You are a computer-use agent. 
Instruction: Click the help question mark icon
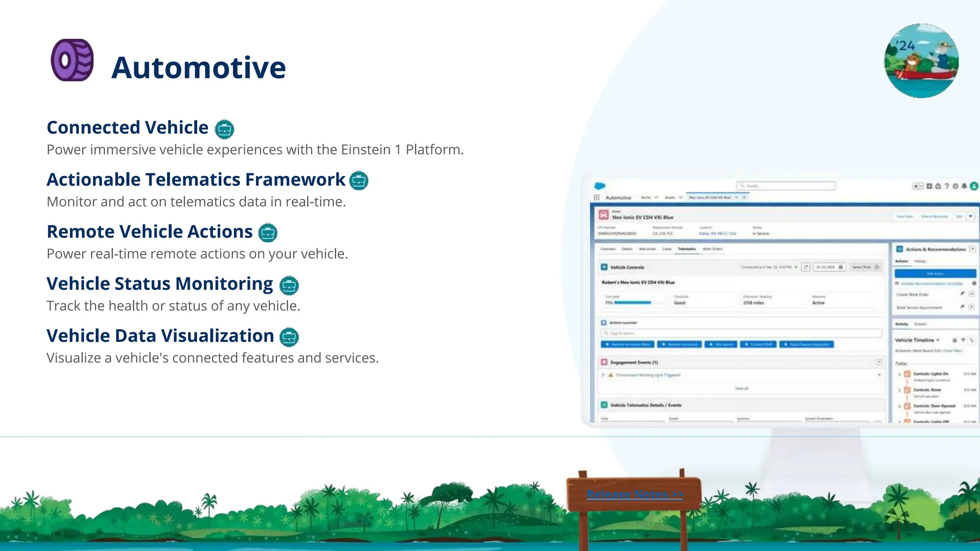pos(947,186)
